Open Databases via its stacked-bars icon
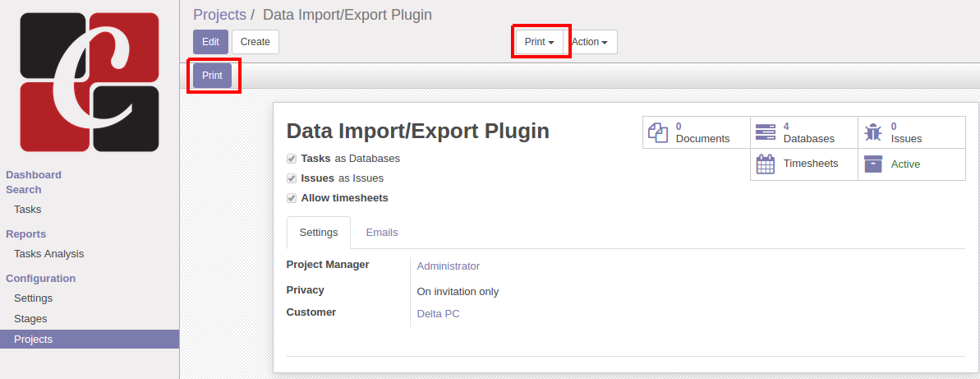980x379 pixels. [x=766, y=132]
